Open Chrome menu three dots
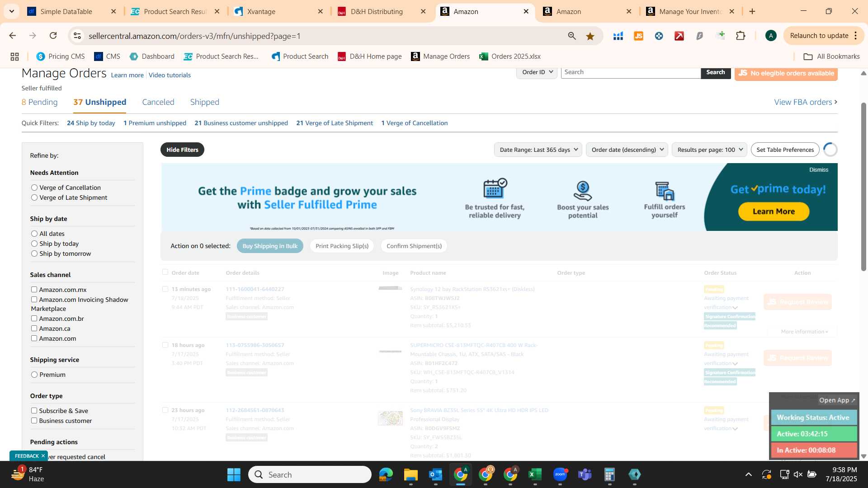 [855, 36]
